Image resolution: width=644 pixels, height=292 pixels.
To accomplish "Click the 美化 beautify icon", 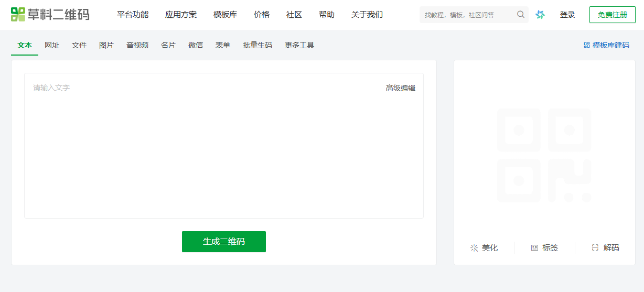I will (x=474, y=248).
